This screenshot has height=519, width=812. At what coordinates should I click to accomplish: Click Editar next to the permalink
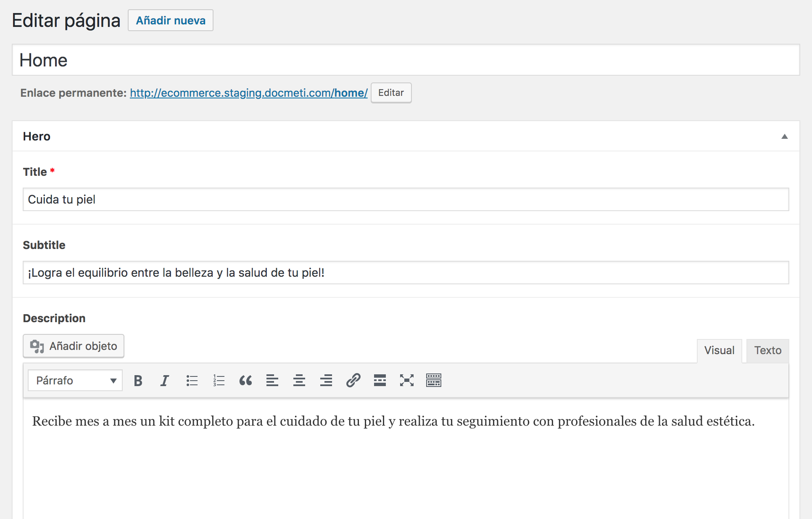point(391,93)
